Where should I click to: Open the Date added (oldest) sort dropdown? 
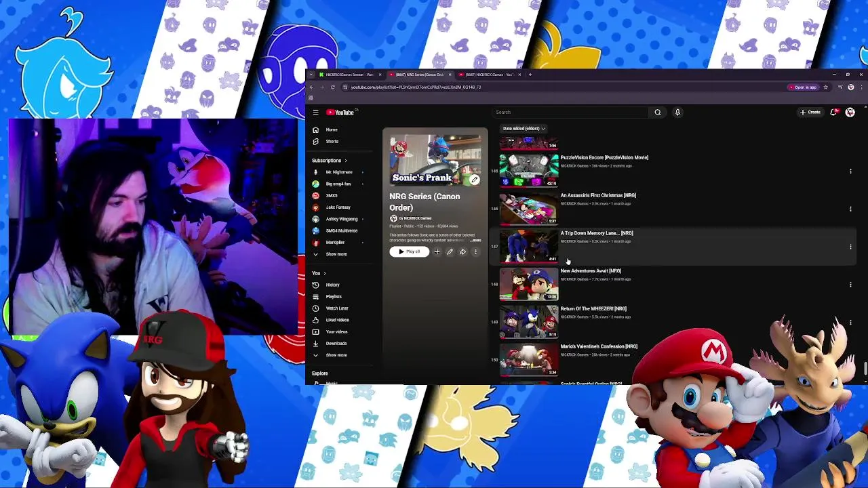coord(524,128)
